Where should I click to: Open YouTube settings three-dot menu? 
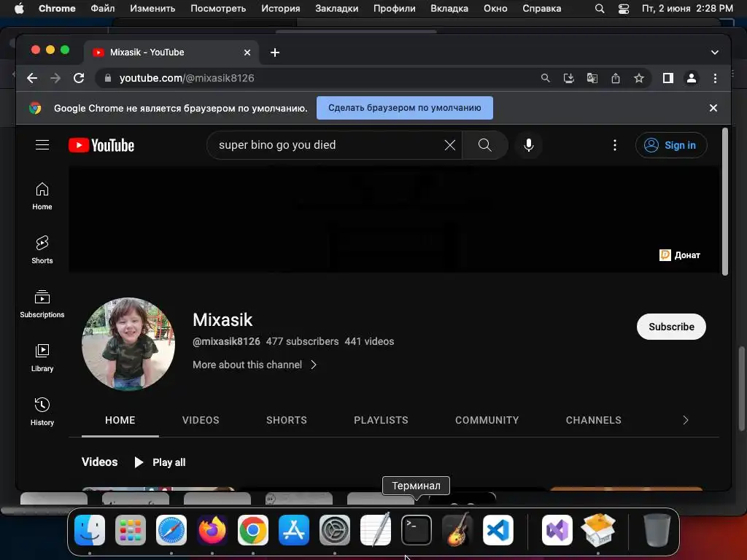point(614,145)
